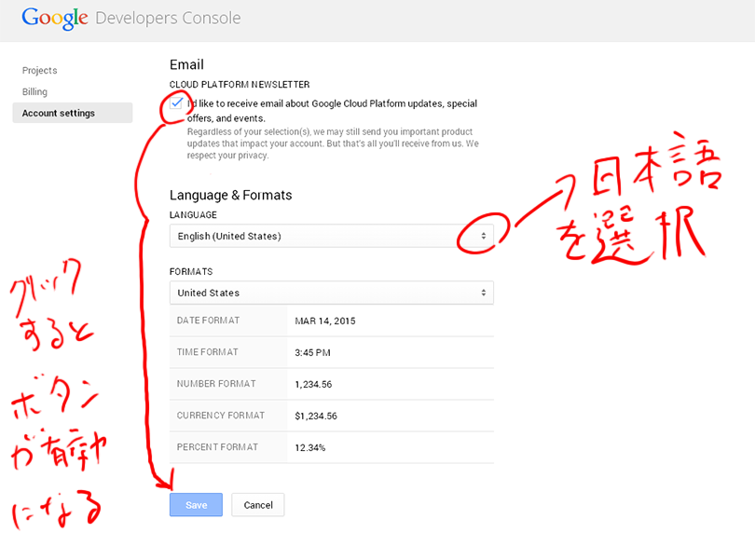Click the TIME FORMAT row label

(208, 352)
